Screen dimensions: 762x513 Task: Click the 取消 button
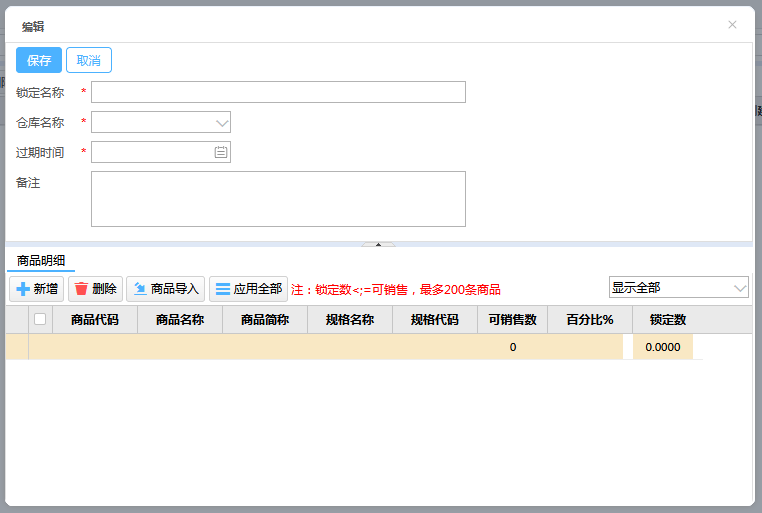coord(89,60)
